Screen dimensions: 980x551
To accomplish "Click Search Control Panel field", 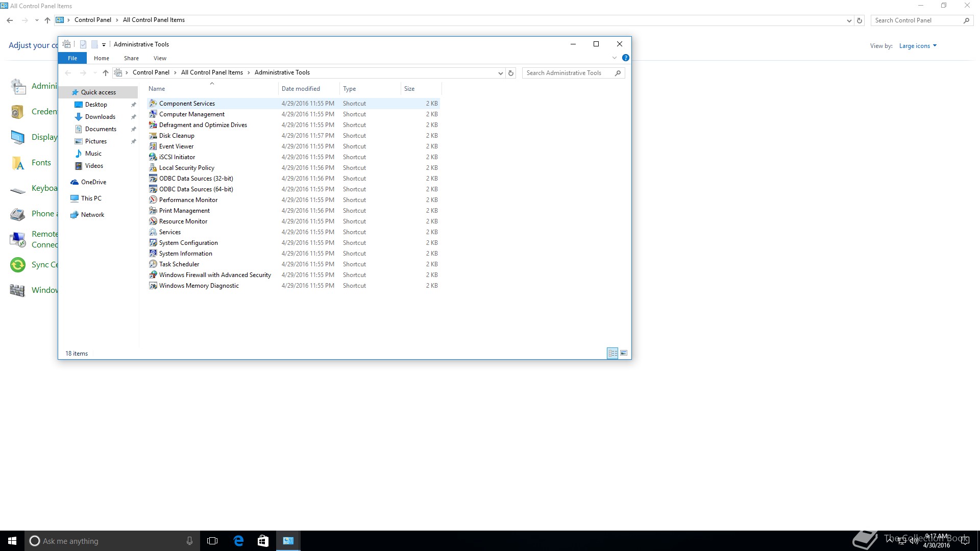I will tap(921, 20).
